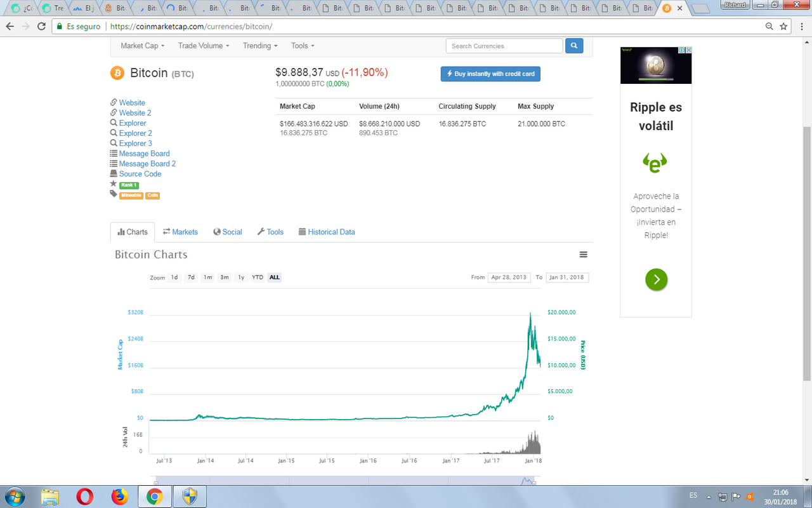This screenshot has width=812, height=508.
Task: Click the browser address bar URL
Action: pos(190,27)
